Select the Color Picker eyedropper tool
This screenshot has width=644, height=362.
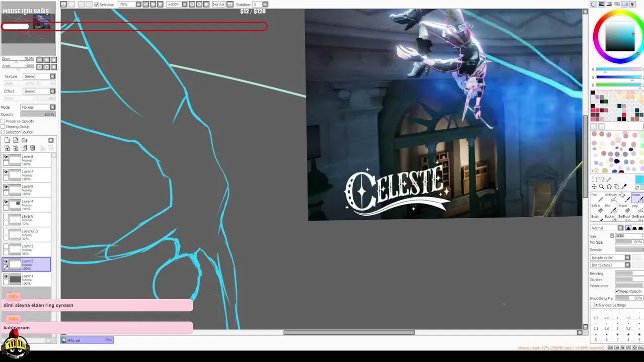click(x=624, y=187)
